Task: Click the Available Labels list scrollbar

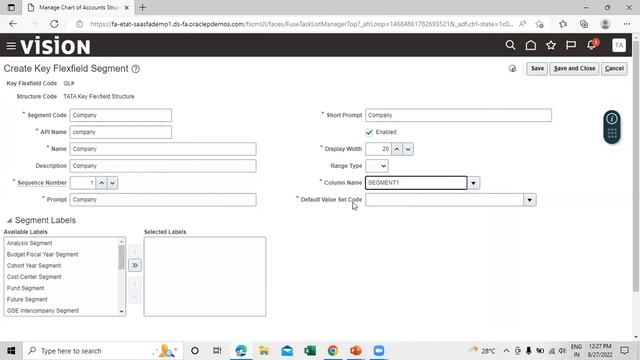Action: [121, 258]
